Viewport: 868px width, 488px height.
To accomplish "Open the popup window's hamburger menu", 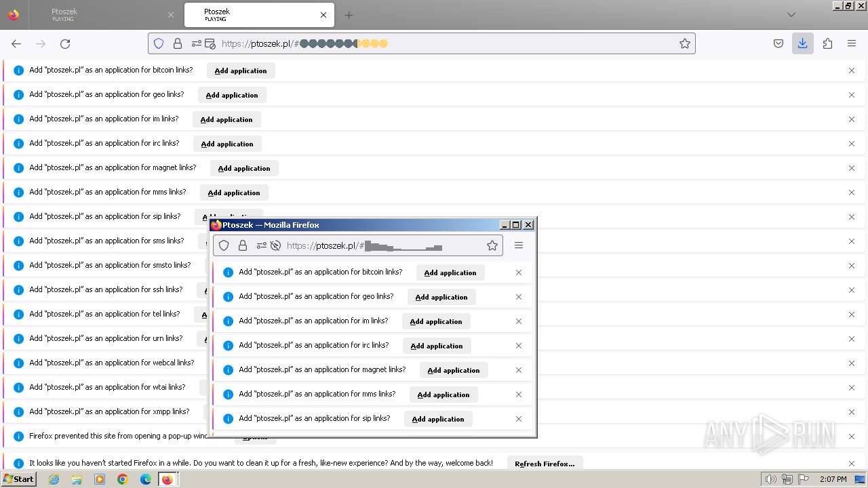I will point(519,245).
